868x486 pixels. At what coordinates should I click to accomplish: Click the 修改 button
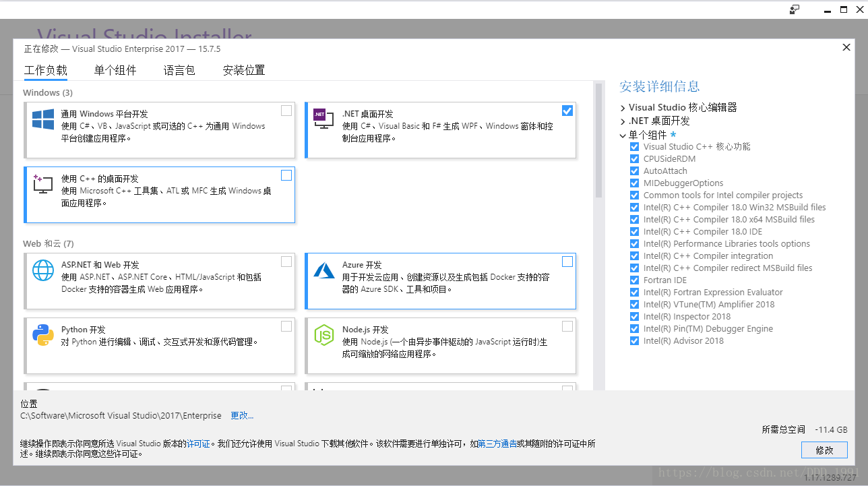point(824,450)
